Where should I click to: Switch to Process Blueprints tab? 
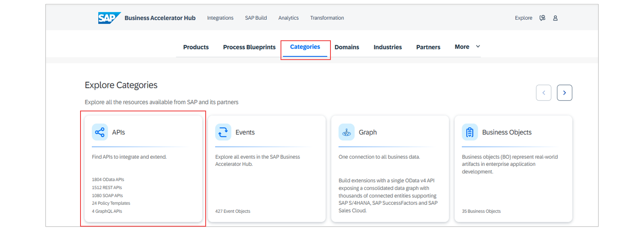point(249,47)
